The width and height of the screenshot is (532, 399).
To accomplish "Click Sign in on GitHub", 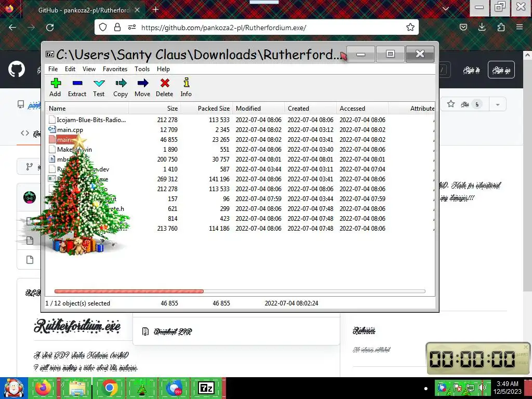I will coord(472,70).
